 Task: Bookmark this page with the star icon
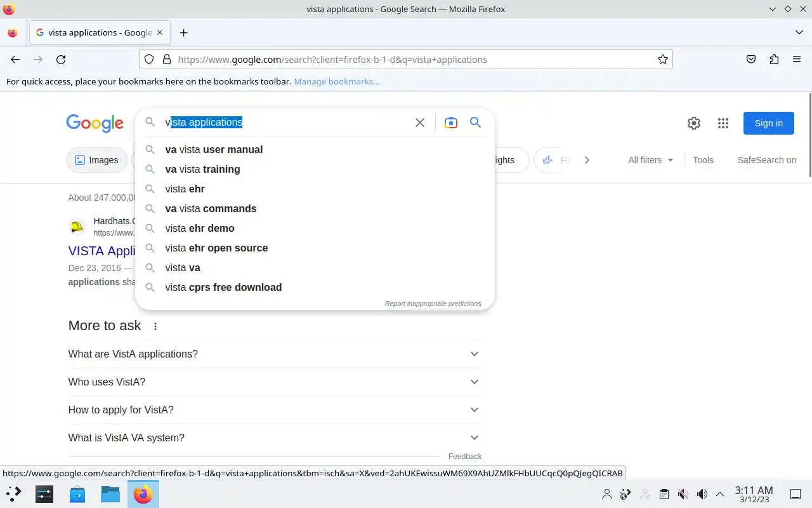(663, 59)
